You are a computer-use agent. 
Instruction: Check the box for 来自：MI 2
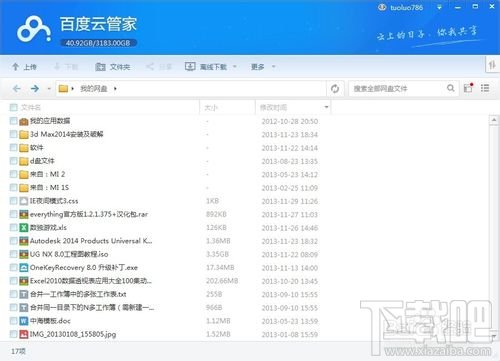click(14, 174)
